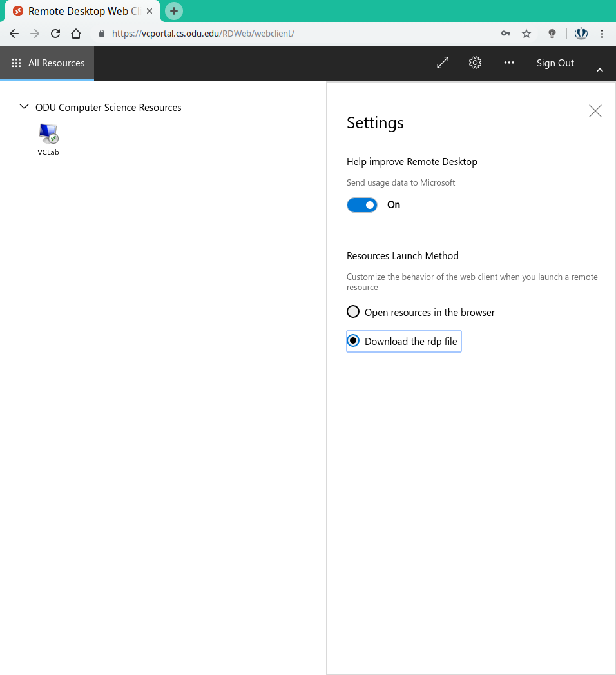This screenshot has height=675, width=616.
Task: Click the full screen arrows icon
Action: pyautogui.click(x=443, y=63)
